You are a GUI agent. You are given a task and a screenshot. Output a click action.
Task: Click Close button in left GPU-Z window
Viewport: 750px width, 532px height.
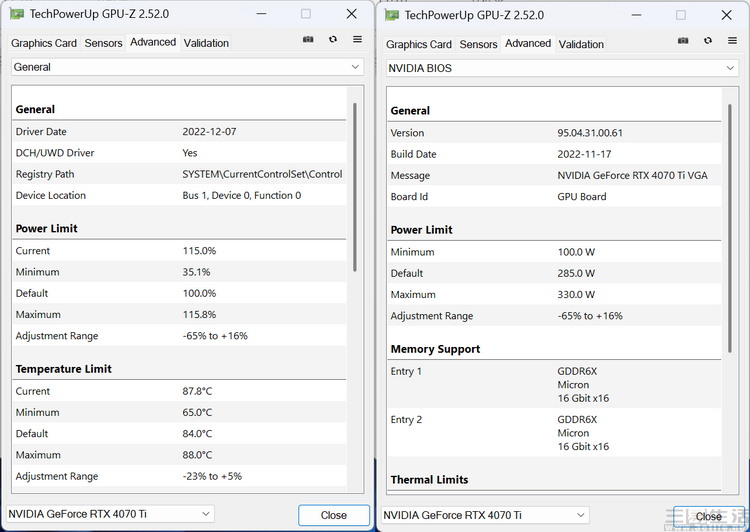334,515
